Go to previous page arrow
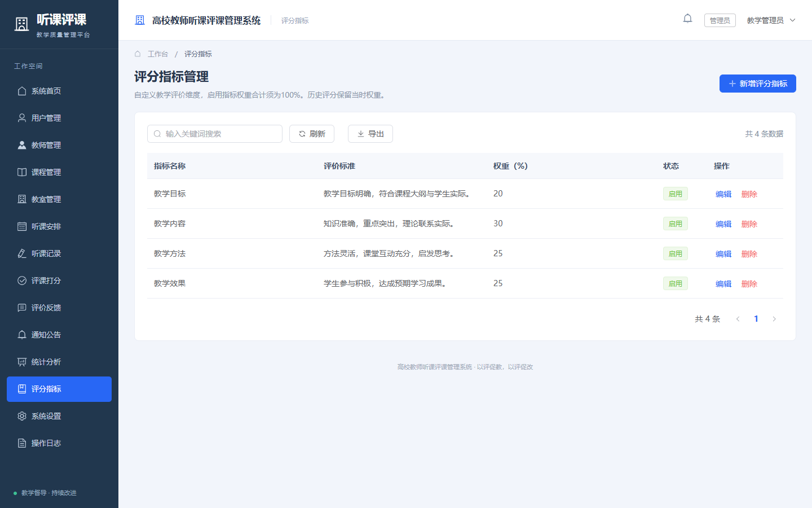The width and height of the screenshot is (812, 508). click(738, 319)
